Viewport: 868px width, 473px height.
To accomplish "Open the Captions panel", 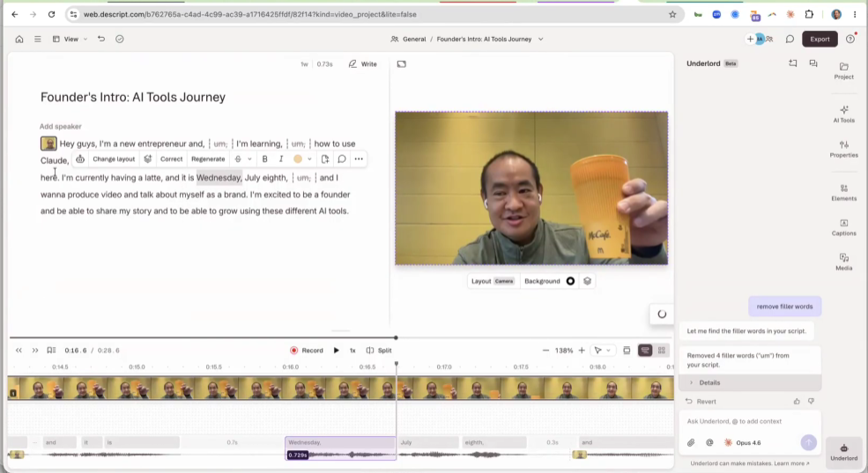I will [x=843, y=227].
